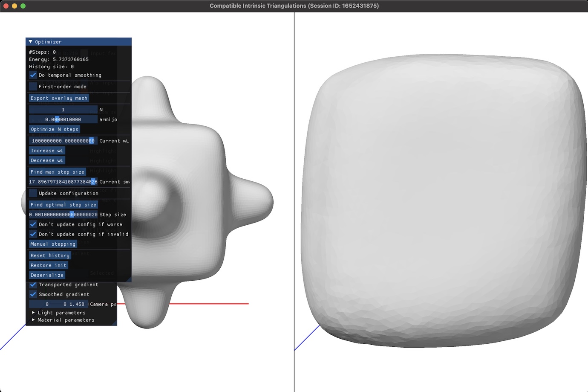The image size is (588, 392).
Task: Click the Step size value field
Action: coord(63,215)
